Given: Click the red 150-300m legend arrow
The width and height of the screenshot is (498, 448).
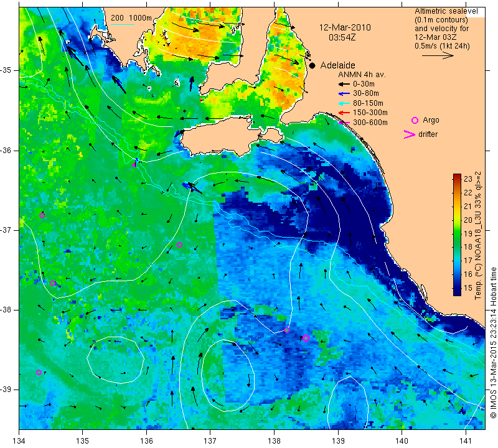Looking at the screenshot, I should coord(344,113).
